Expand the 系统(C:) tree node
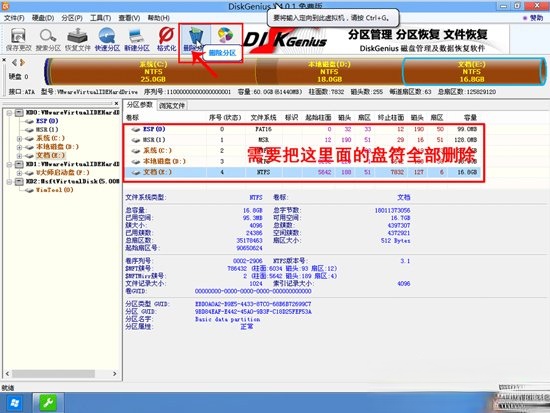Image resolution: width=550 pixels, height=413 pixels. 19,138
